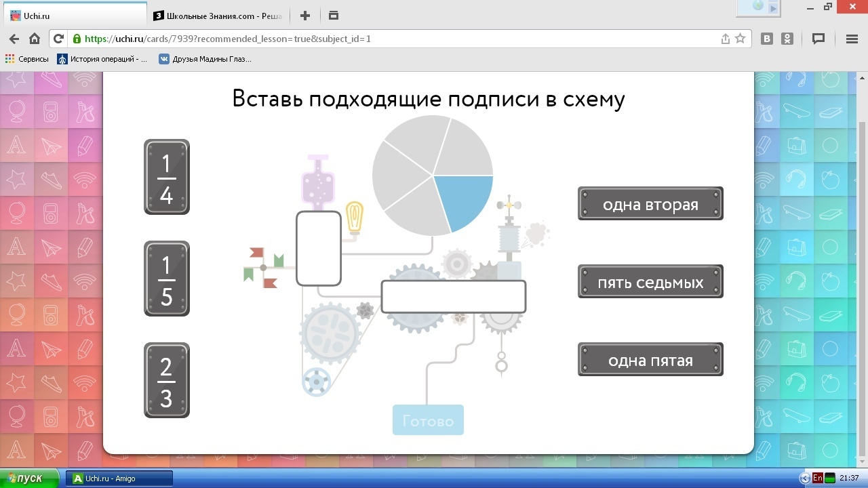Image resolution: width=868 pixels, height=488 pixels.
Task: Reload the current uchi.ru page
Action: [58, 39]
